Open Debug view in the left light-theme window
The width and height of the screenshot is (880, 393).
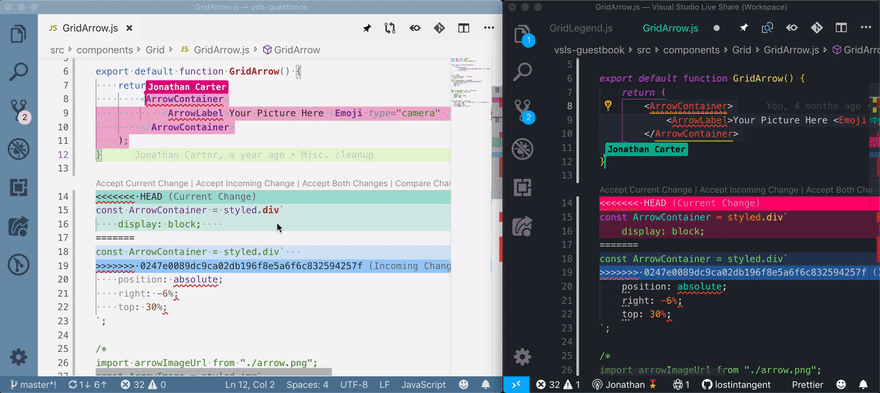19,149
